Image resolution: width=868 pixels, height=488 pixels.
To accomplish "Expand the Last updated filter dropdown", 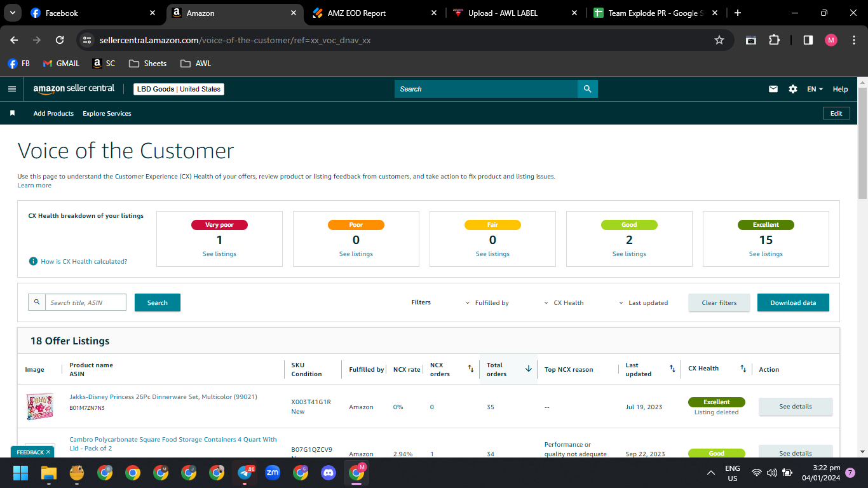I will point(643,303).
